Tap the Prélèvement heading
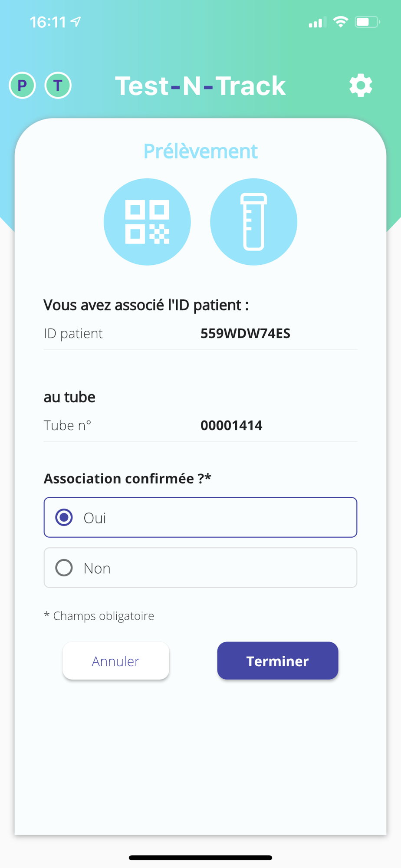This screenshot has width=401, height=868. [x=200, y=151]
